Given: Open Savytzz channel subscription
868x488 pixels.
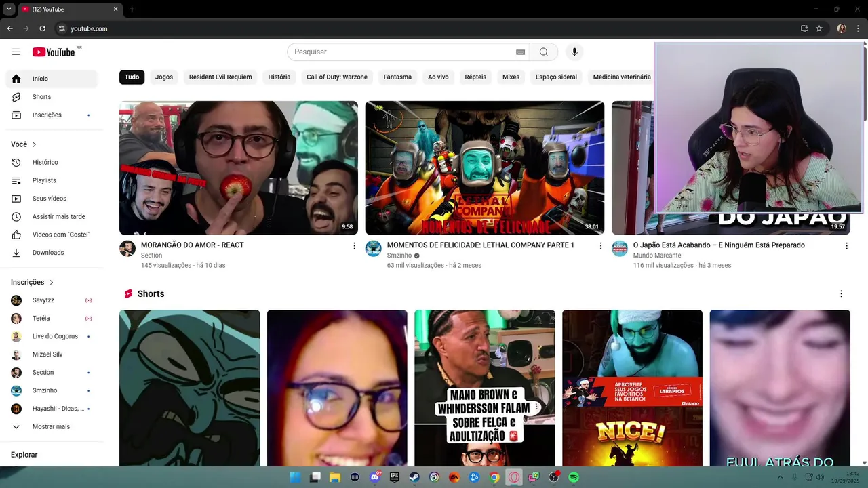Looking at the screenshot, I should click(52, 300).
